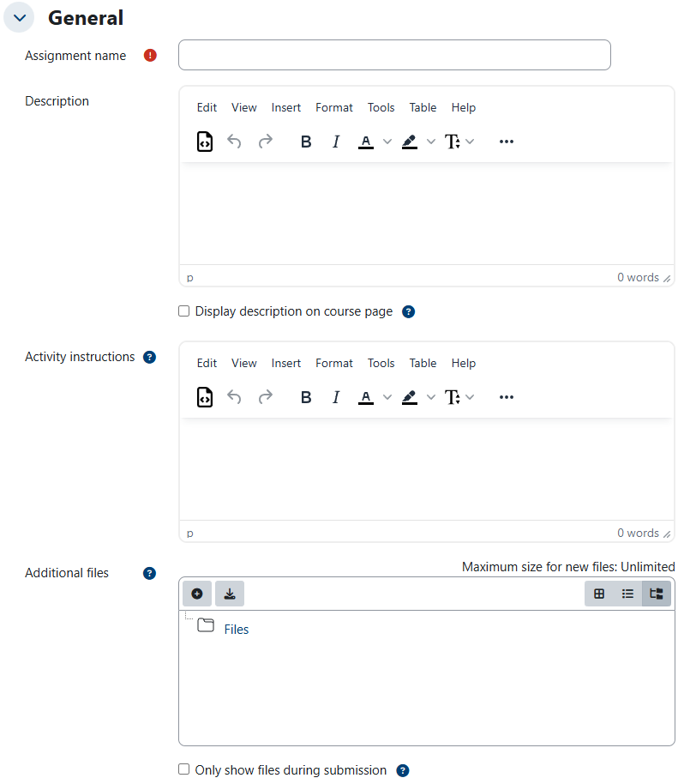
Task: Click undo icon in Description editor
Action: click(x=234, y=142)
